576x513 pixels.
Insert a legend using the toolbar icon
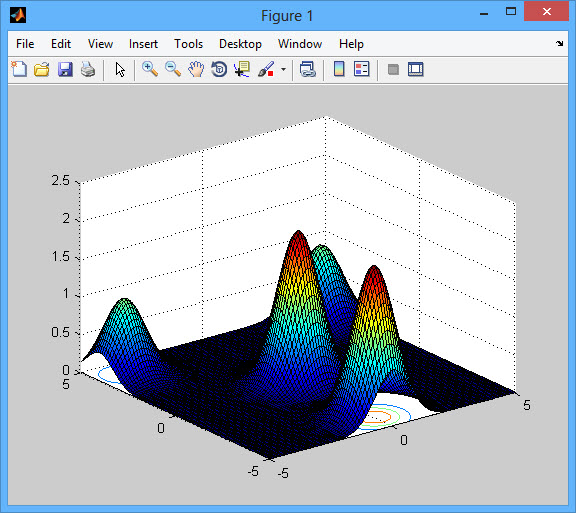[361, 69]
